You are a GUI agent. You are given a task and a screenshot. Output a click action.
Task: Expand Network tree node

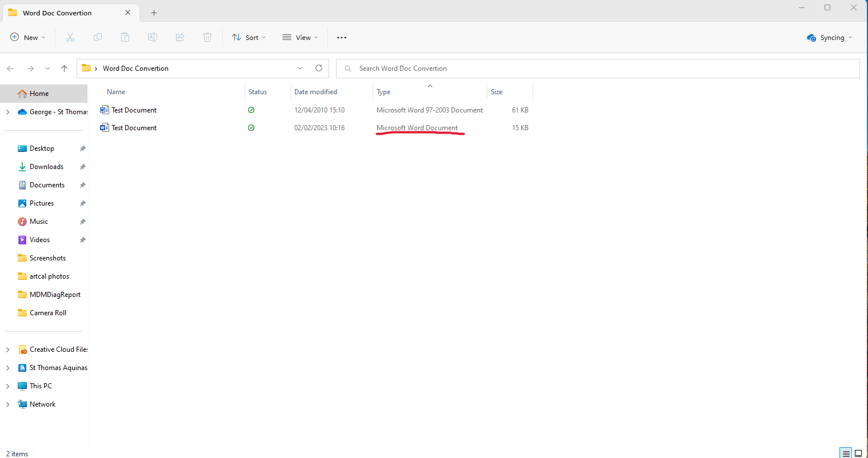click(x=7, y=404)
